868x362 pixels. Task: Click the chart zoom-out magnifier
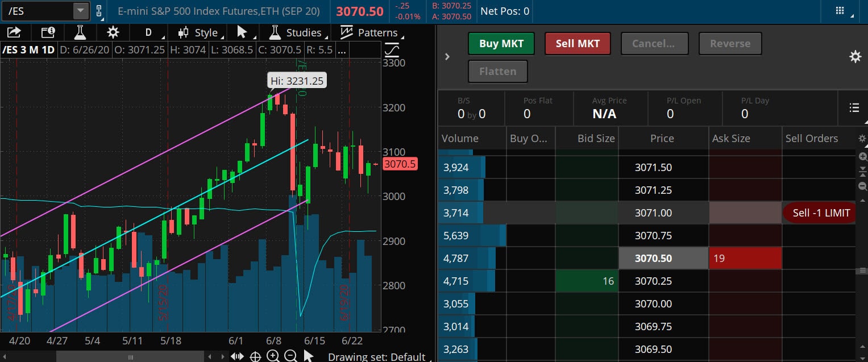[290, 356]
